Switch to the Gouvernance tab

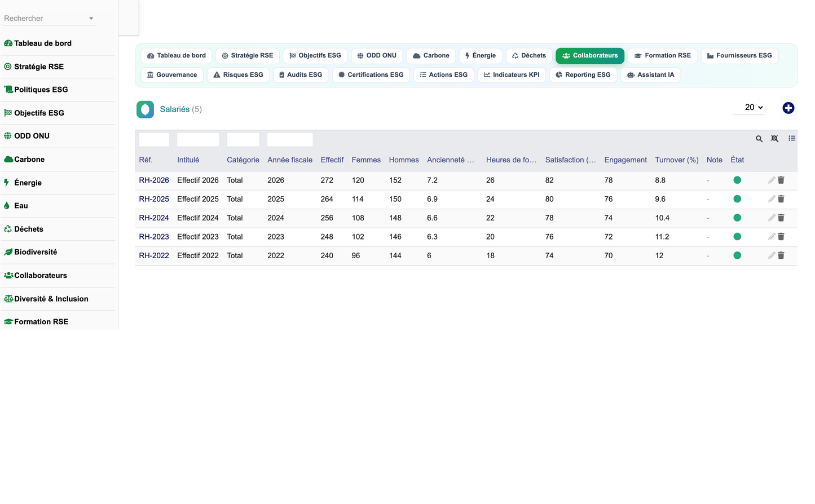click(x=172, y=75)
